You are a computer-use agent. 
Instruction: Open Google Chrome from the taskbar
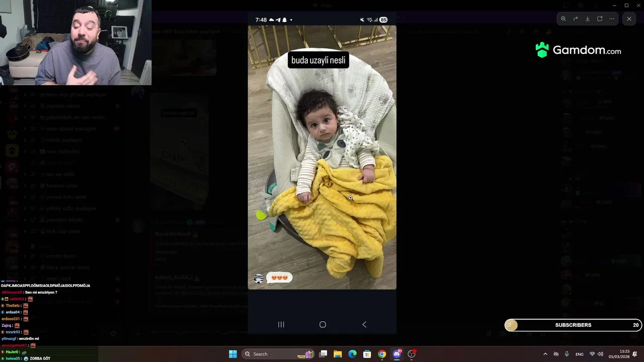(382, 354)
